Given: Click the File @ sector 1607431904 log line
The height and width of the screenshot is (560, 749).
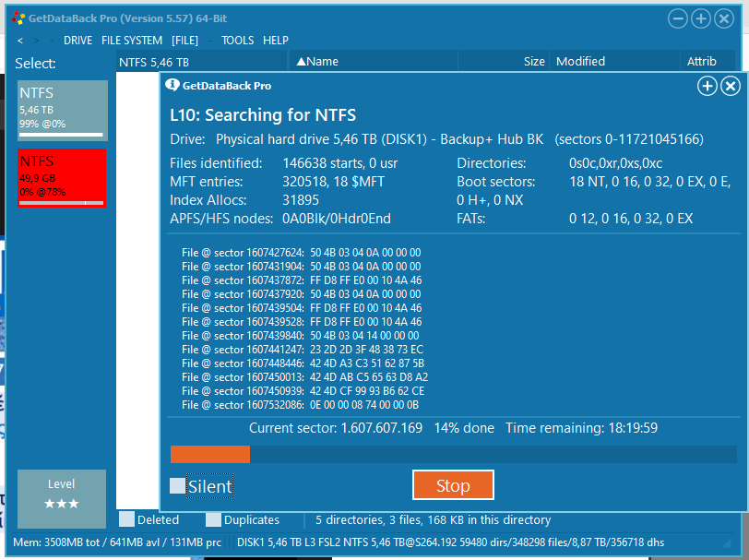Looking at the screenshot, I should coord(302,267).
